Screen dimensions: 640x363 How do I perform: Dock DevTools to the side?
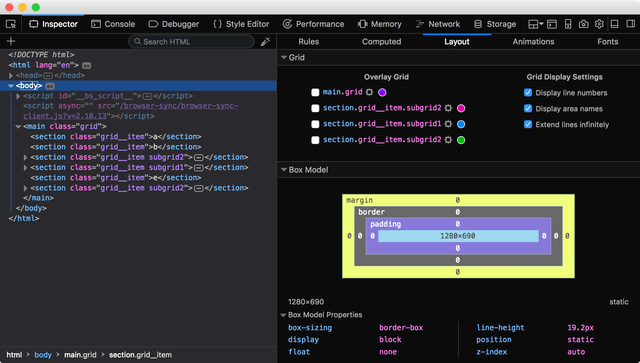[x=631, y=24]
